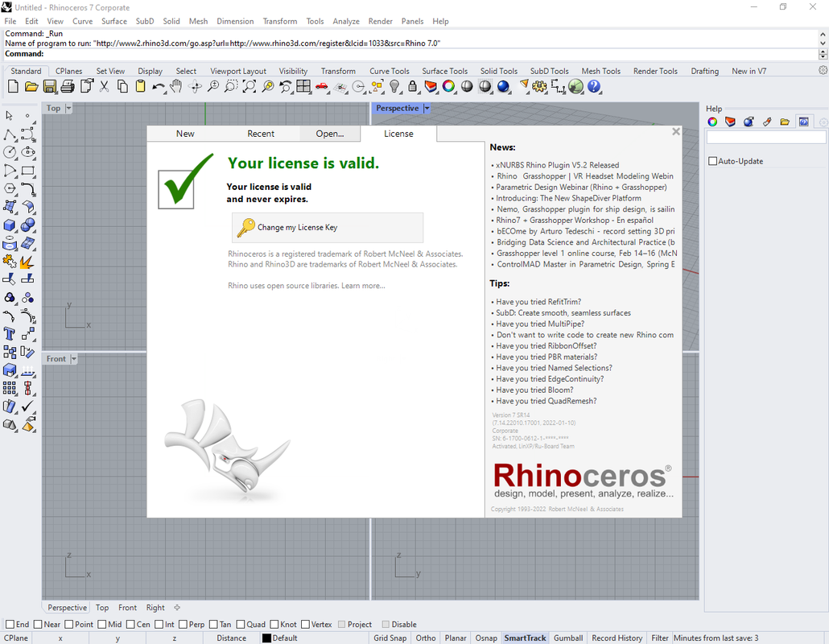Click the Print icon in toolbar

coord(68,86)
